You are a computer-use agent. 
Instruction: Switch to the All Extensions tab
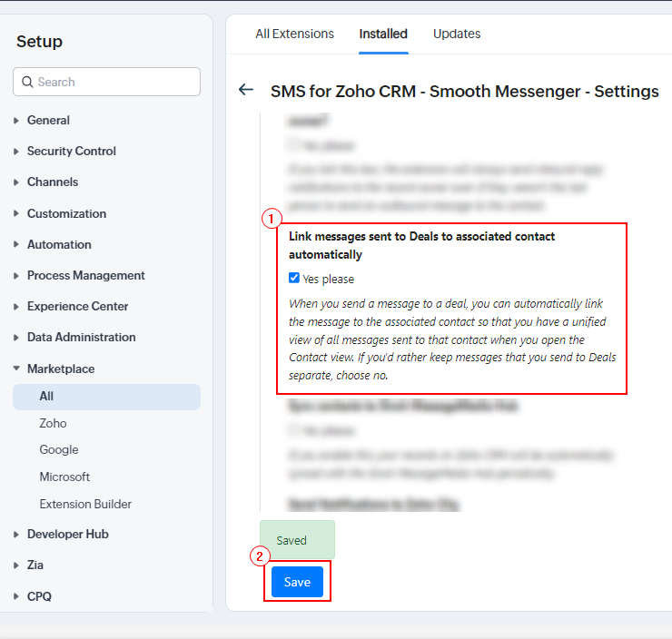pos(295,34)
